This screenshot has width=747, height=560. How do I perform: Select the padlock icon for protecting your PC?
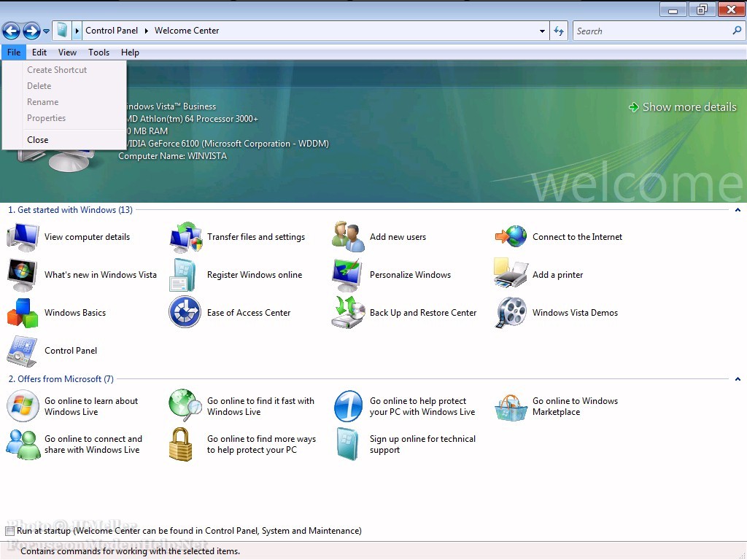coord(181,444)
